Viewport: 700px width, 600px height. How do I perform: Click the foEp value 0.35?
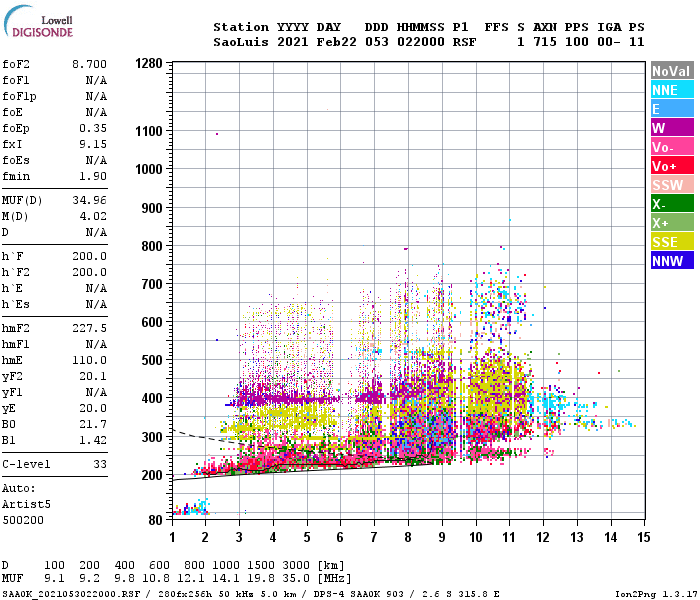point(93,128)
